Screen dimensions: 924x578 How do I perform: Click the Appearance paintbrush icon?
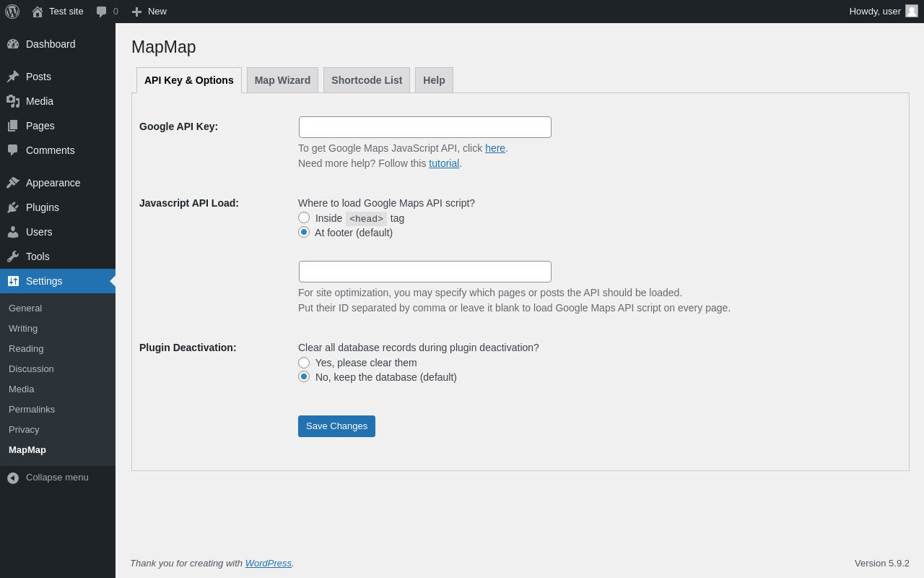[x=13, y=183]
